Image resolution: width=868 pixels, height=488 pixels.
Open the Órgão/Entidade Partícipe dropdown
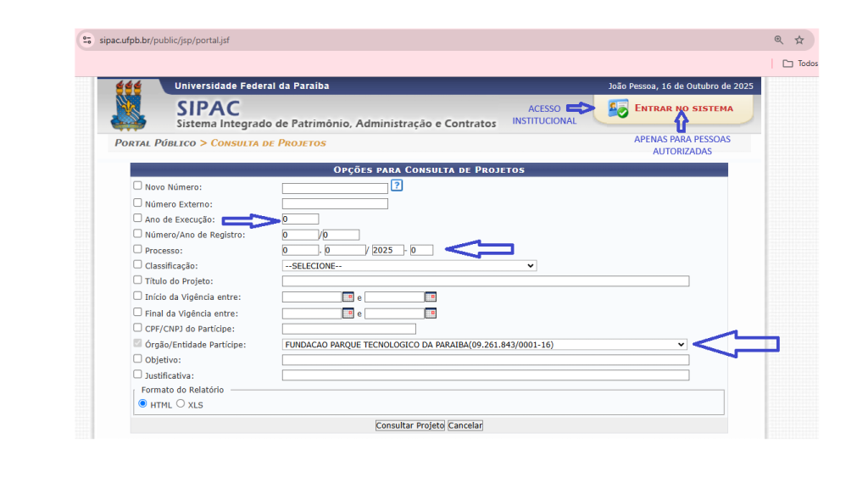coord(485,345)
